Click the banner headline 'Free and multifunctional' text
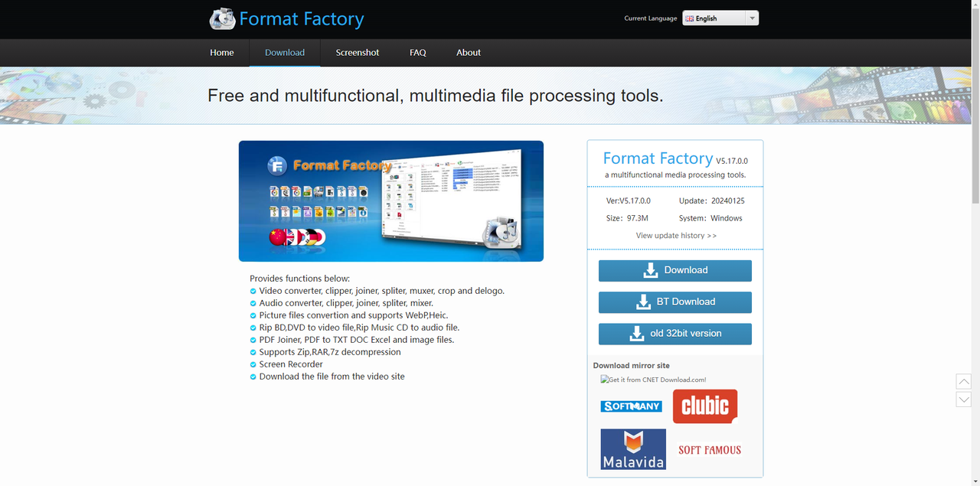980x486 pixels. [436, 96]
